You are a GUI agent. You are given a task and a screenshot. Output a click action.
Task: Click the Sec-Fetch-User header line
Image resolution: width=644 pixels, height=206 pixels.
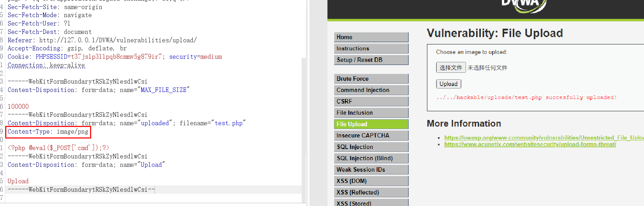pyautogui.click(x=39, y=23)
